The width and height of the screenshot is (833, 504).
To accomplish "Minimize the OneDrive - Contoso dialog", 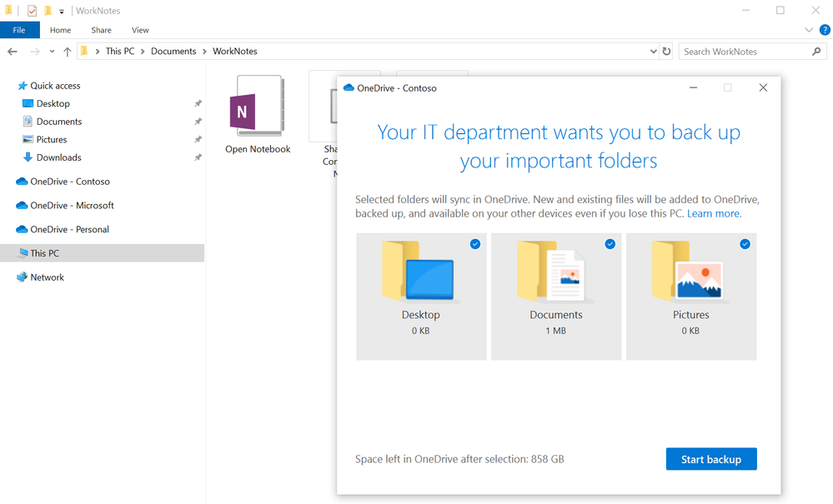I will [693, 87].
